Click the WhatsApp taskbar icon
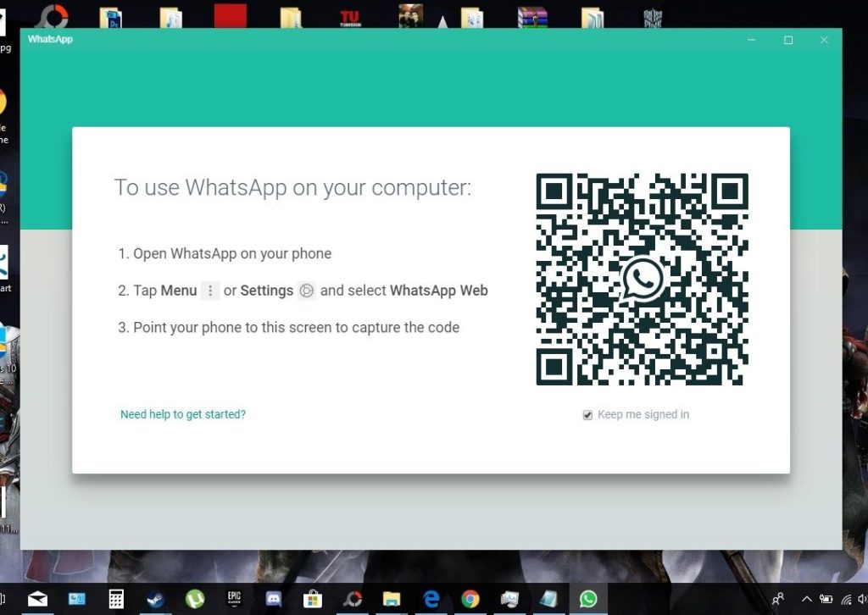Viewport: 868px width, 615px height. tap(588, 599)
